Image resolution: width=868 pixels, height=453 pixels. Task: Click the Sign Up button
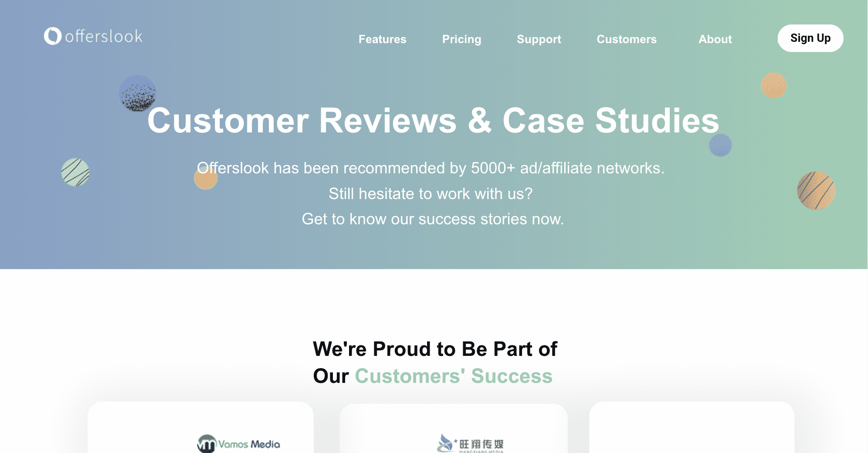(x=810, y=38)
